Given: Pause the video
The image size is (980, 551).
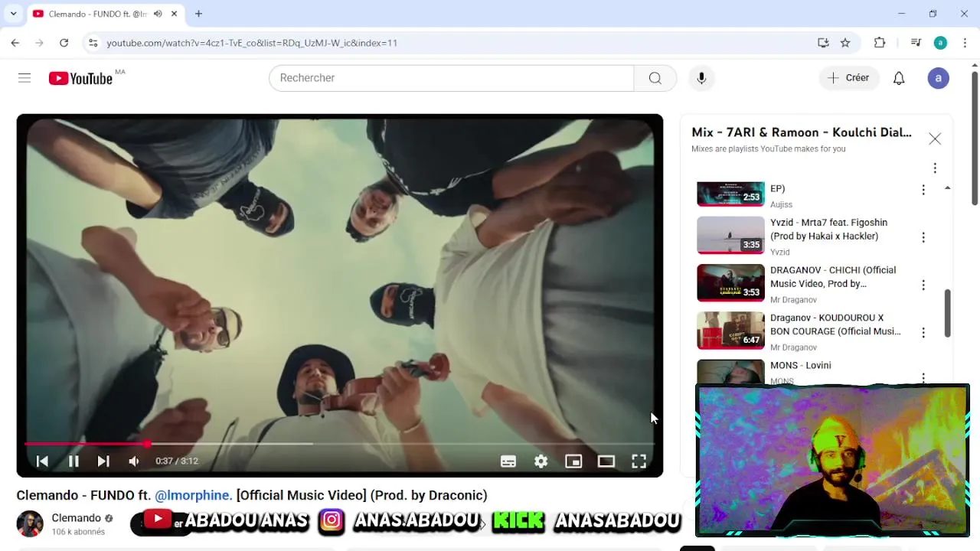Looking at the screenshot, I should (x=73, y=461).
